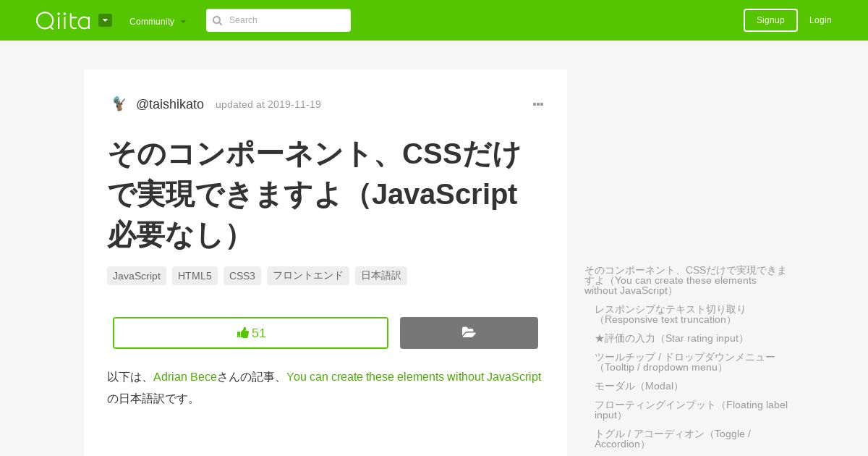Image resolution: width=868 pixels, height=456 pixels.
Task: Open the three-dot article options menu
Action: pos(538,104)
